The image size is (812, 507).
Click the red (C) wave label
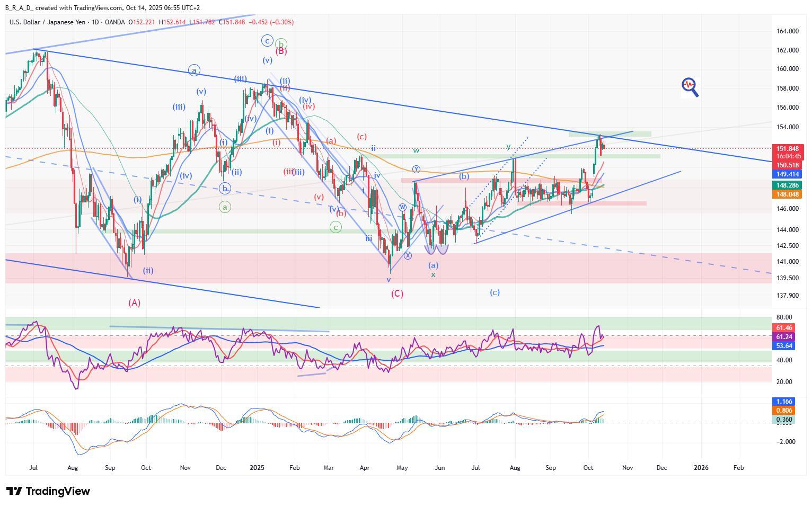pyautogui.click(x=397, y=293)
